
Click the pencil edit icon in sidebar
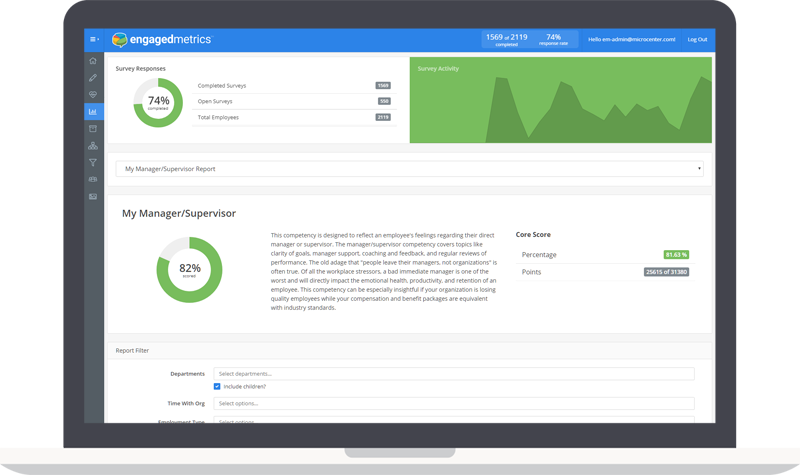[94, 78]
